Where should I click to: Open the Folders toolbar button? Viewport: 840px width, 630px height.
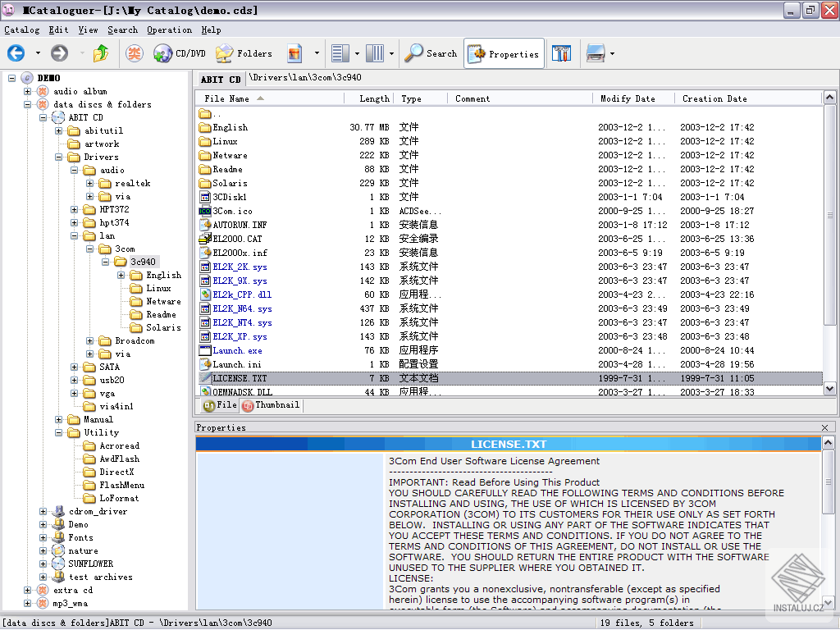[244, 54]
